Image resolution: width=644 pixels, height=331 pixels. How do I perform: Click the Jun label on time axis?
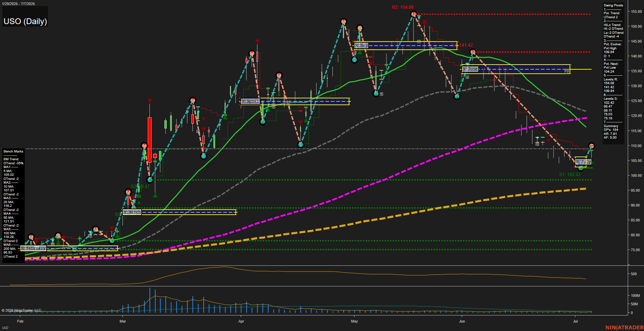[x=462, y=321]
